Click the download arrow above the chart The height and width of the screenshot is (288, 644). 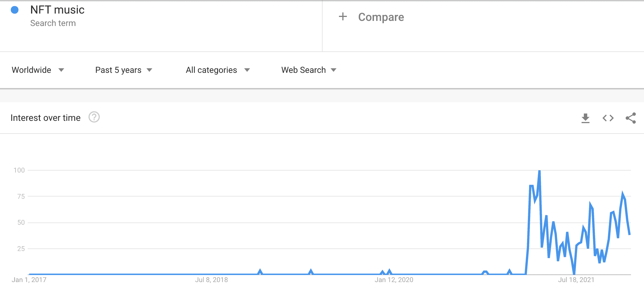pyautogui.click(x=586, y=118)
